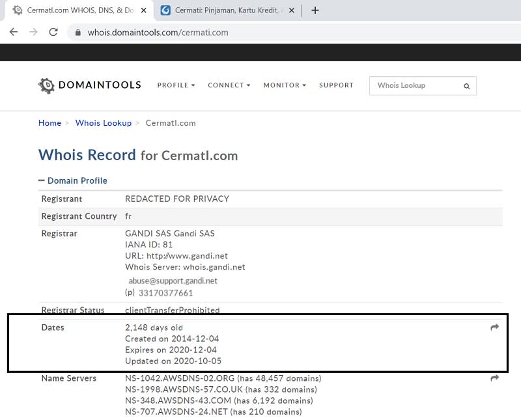Click clientTransferProhibited status text

pos(172,310)
